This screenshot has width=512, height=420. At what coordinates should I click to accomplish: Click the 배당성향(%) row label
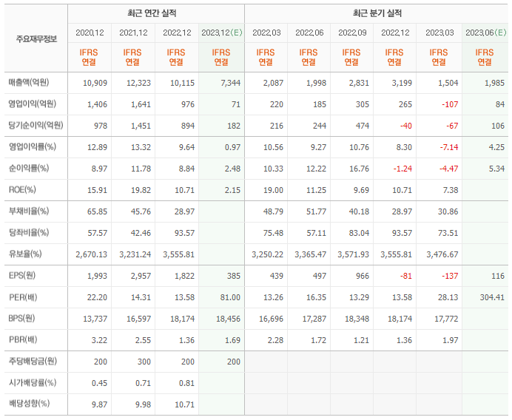tap(29, 404)
